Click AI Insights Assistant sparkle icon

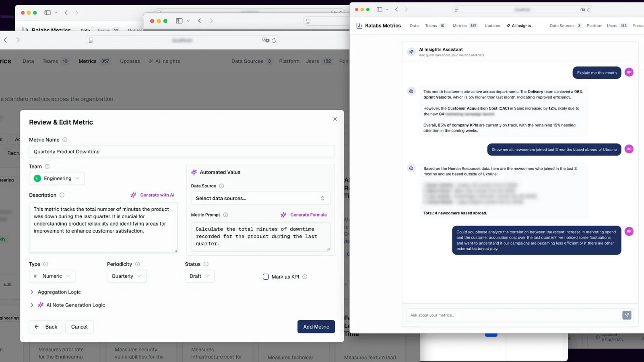pos(411,52)
